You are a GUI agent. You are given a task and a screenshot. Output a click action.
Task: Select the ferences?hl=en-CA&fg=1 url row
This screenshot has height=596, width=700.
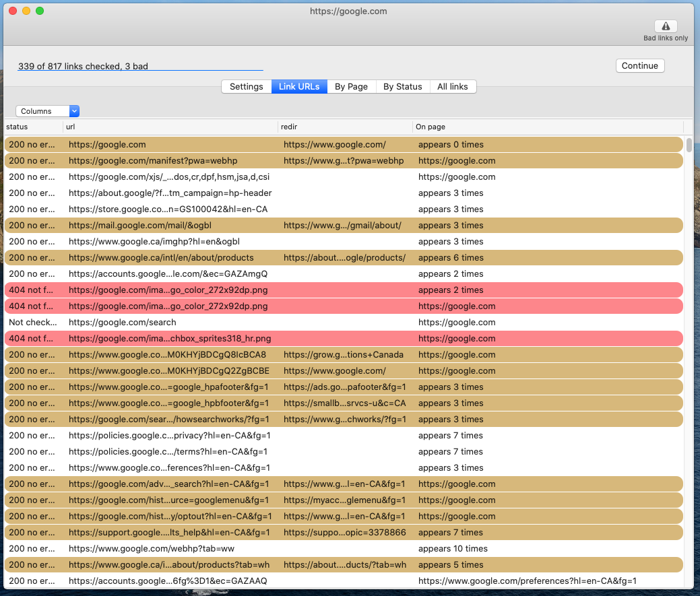click(344, 467)
